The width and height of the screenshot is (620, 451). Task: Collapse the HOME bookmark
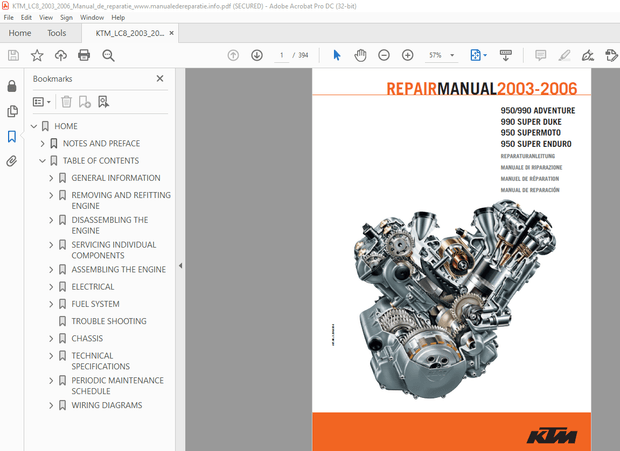pyautogui.click(x=34, y=126)
